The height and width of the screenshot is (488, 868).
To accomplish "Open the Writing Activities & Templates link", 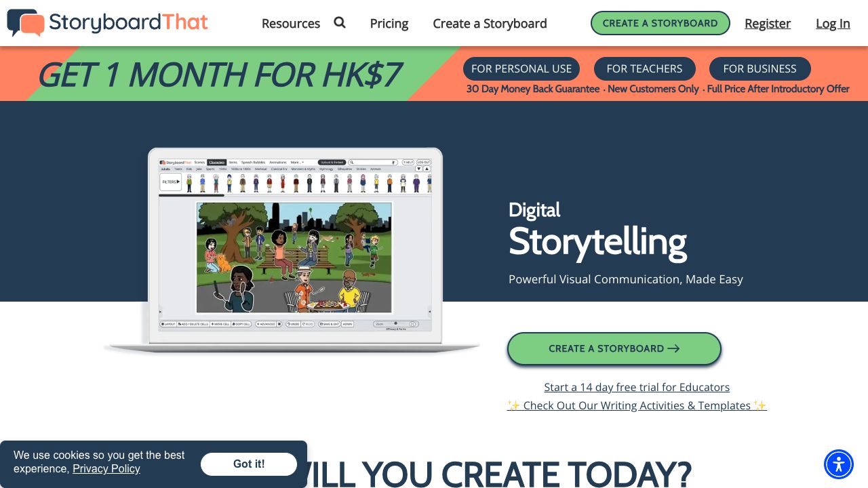I will click(637, 405).
